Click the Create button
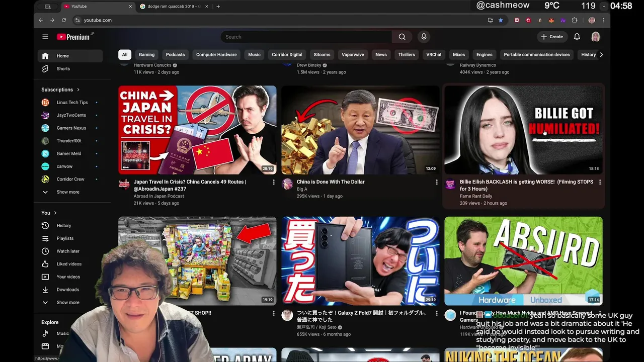This screenshot has height=362, width=644. tap(552, 37)
